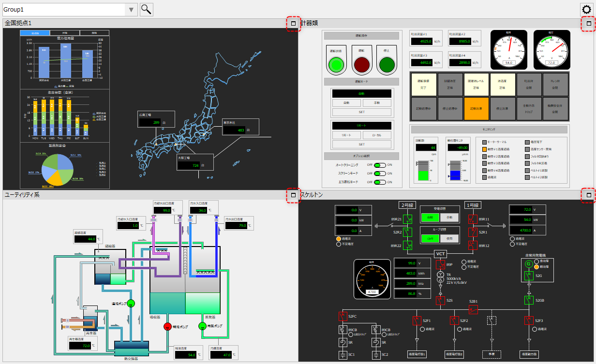Select the green 冷却ポンプ pump symbol
596x364 pixels.
coord(203,327)
